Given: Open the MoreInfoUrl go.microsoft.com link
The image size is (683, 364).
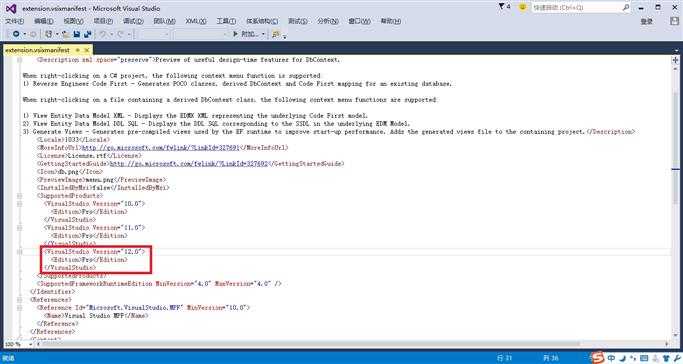Looking at the screenshot, I should tap(161, 148).
